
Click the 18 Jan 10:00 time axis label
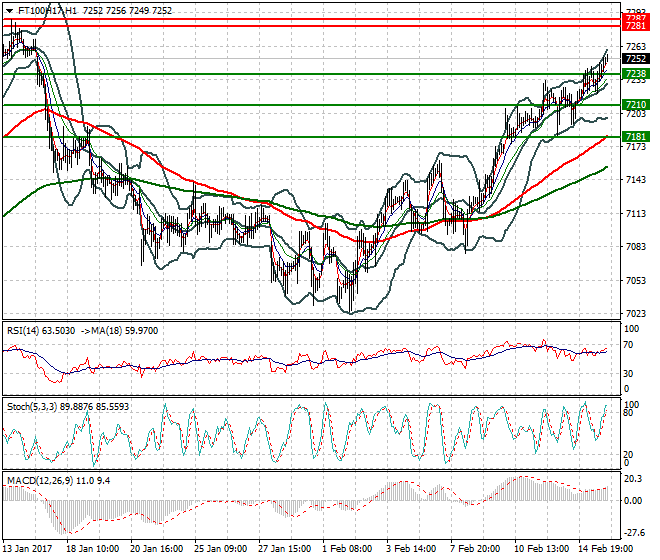tap(93, 549)
